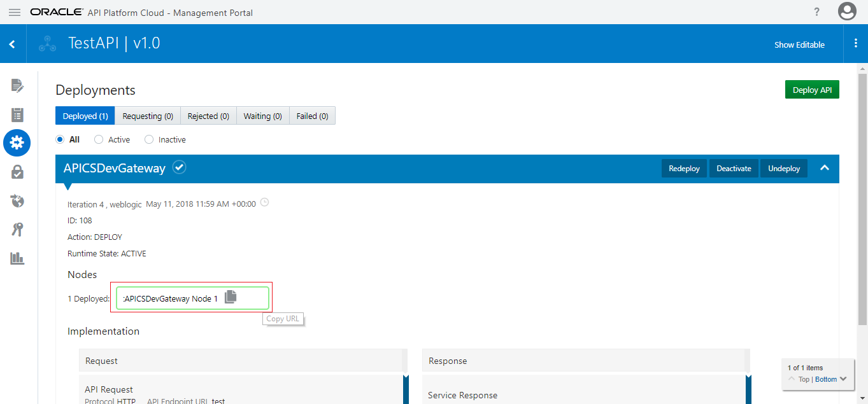
Task: Switch to the Failed (0) tab
Action: [x=312, y=116]
